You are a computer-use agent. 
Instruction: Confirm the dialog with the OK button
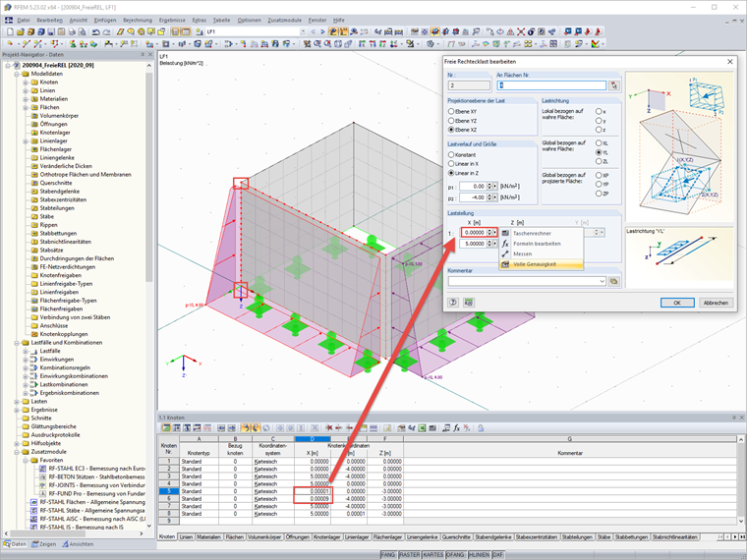[677, 303]
